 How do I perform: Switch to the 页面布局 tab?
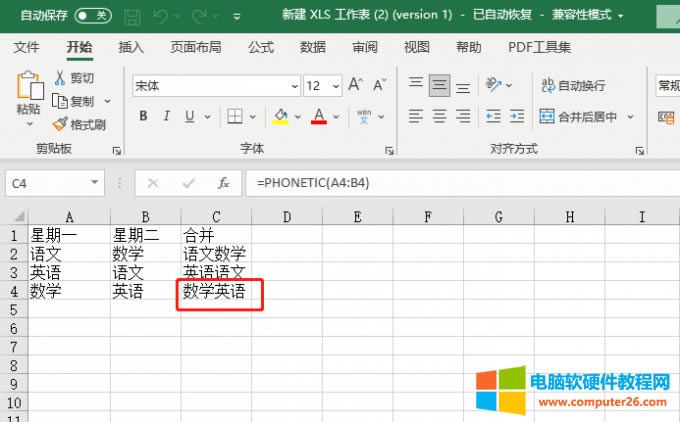pyautogui.click(x=196, y=47)
